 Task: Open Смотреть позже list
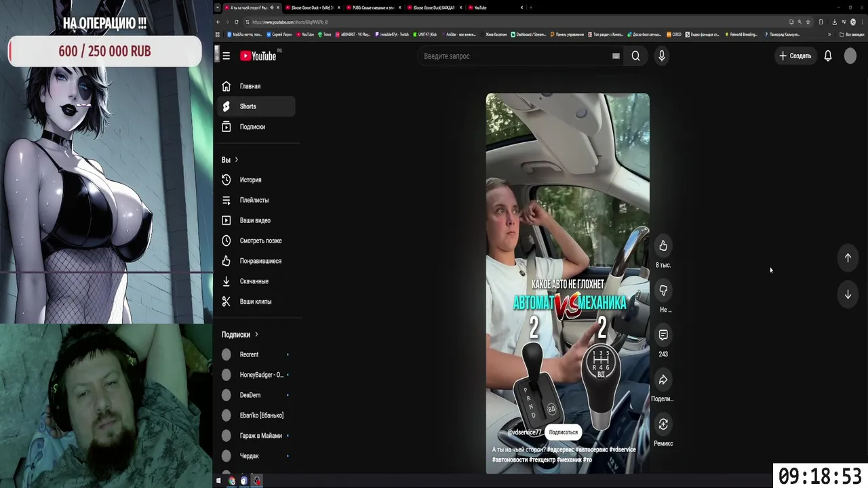[x=256, y=241]
